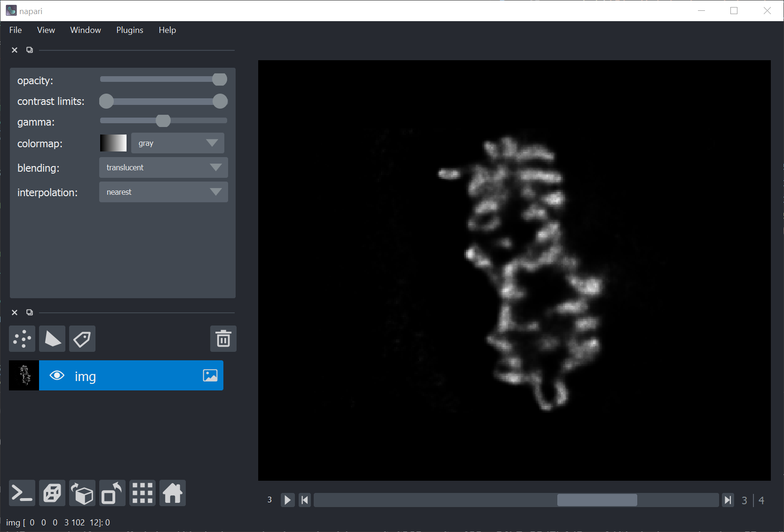The image size is (784, 532).
Task: Change the blending mode dropdown
Action: (x=163, y=167)
